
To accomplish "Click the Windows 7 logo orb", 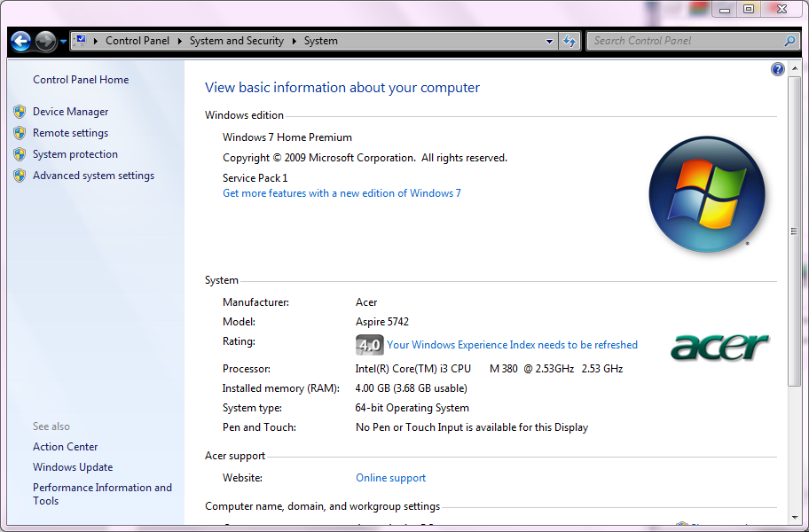I will tap(707, 194).
